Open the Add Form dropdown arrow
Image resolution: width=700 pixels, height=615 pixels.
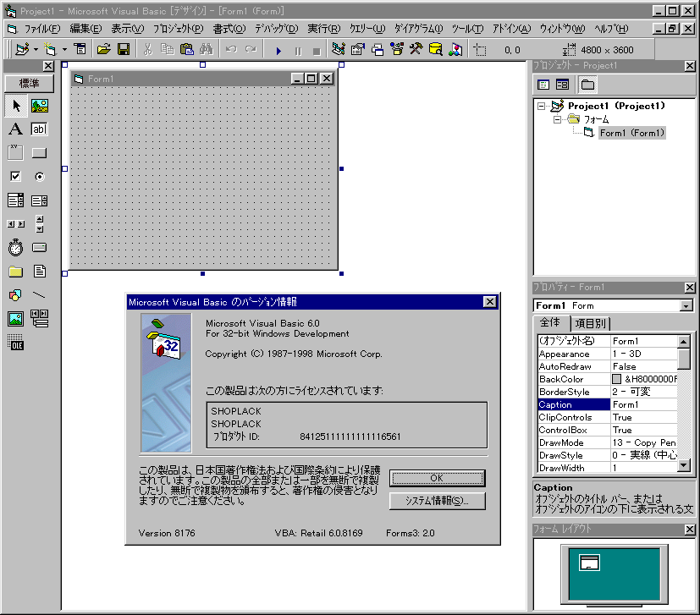coord(64,50)
